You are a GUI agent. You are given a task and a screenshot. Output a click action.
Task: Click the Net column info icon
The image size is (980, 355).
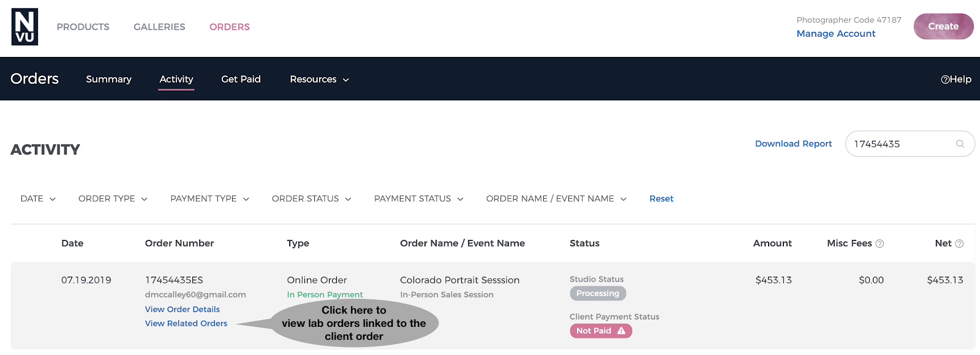pos(959,244)
